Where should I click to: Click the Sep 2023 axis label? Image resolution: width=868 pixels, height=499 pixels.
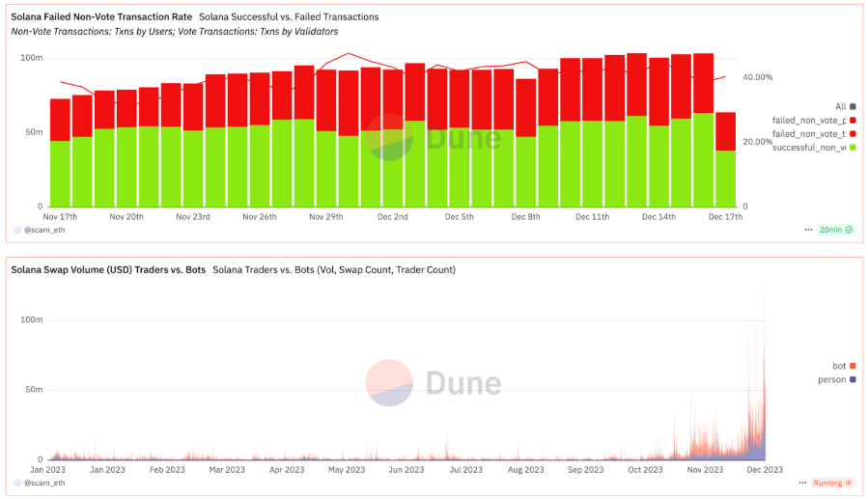click(x=586, y=470)
